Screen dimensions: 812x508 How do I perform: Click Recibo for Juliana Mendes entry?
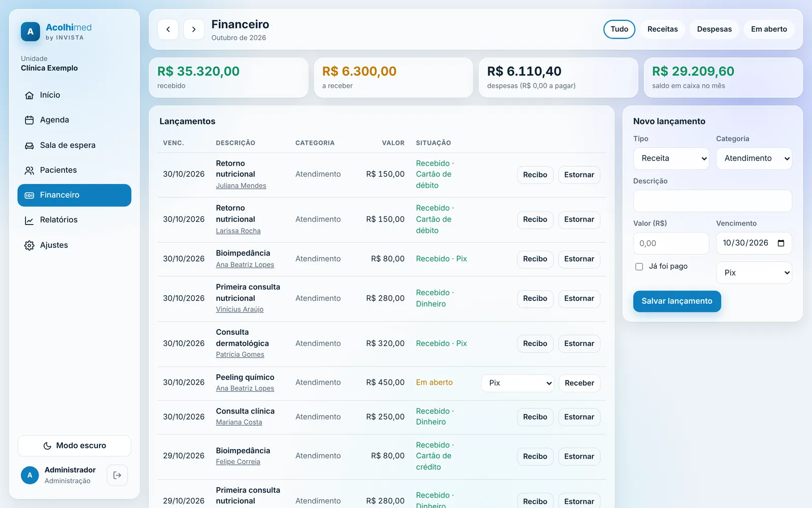pos(535,175)
